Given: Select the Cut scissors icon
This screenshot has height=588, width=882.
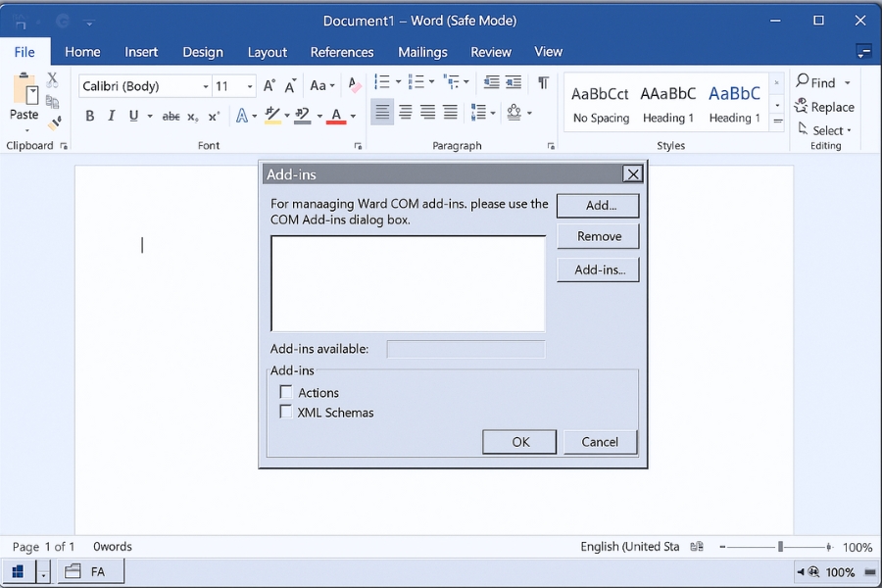Looking at the screenshot, I should point(53,79).
